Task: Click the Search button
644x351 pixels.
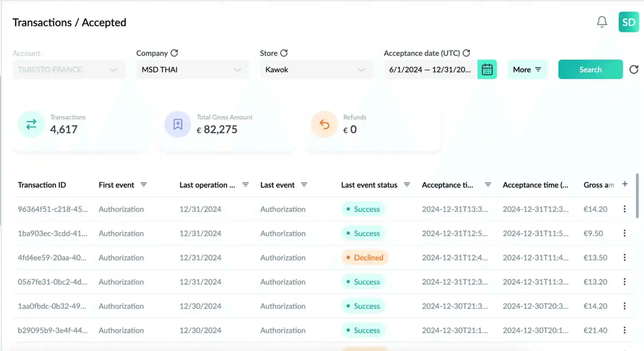Action: [x=590, y=70]
